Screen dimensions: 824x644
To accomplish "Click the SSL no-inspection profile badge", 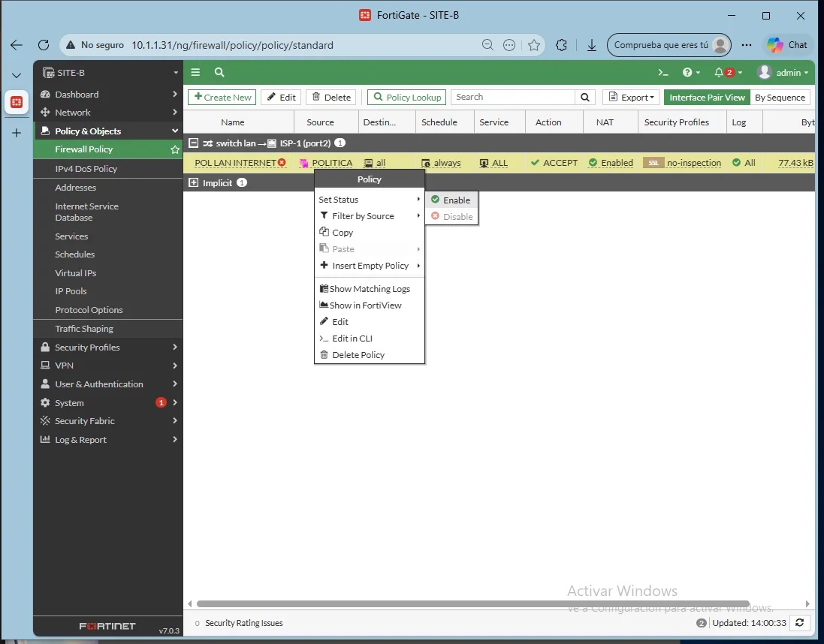I will (x=653, y=163).
